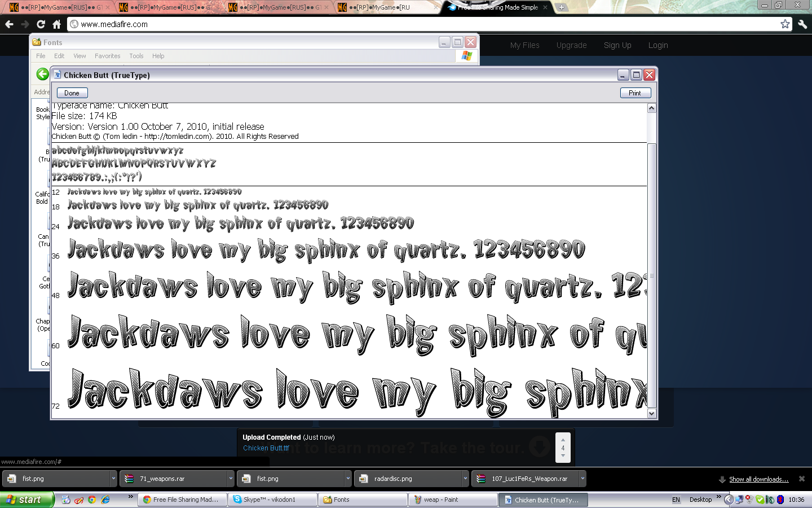Open the Favorites menu in Fonts window
The height and width of the screenshot is (508, 812).
click(x=107, y=56)
